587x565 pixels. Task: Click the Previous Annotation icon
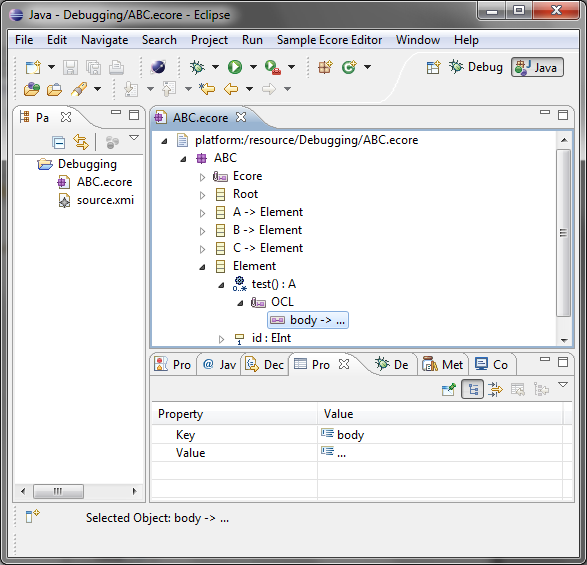pyautogui.click(x=169, y=89)
